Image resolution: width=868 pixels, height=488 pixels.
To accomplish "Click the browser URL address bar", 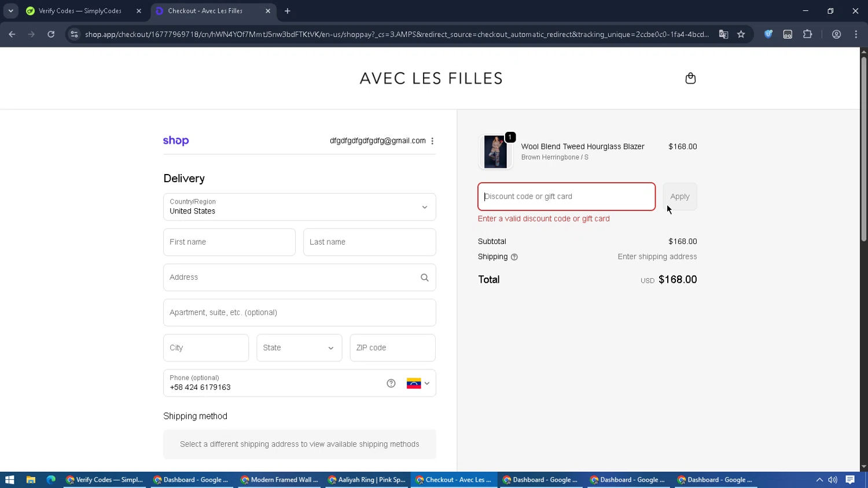I will pos(396,34).
